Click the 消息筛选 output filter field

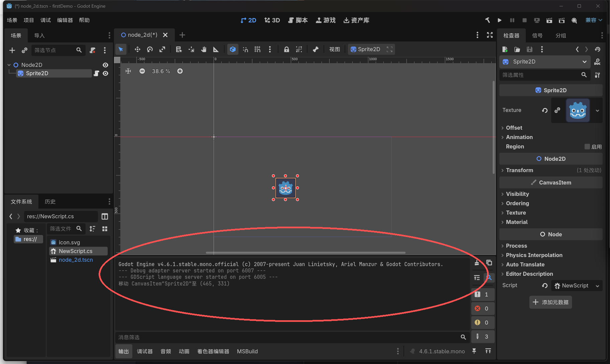click(x=292, y=337)
